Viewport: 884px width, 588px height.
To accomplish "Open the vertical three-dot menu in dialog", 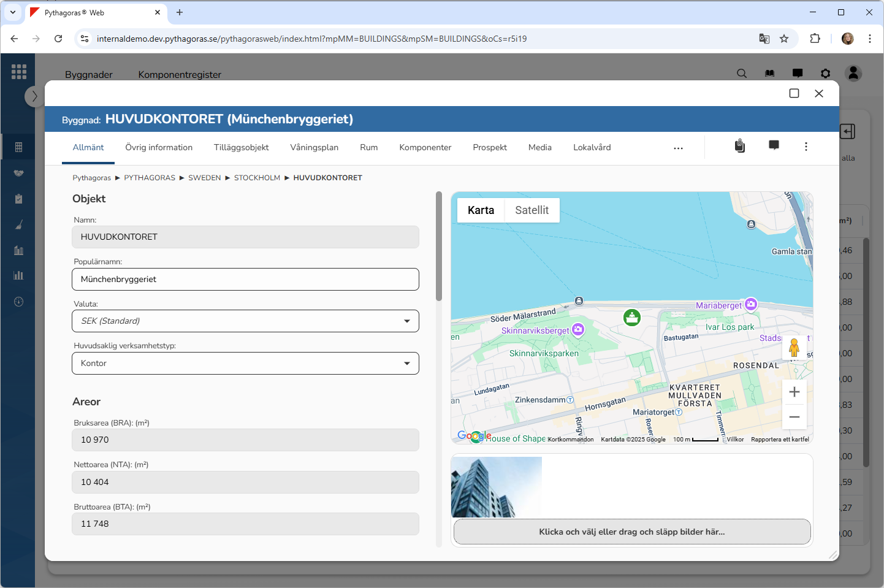I will [806, 147].
